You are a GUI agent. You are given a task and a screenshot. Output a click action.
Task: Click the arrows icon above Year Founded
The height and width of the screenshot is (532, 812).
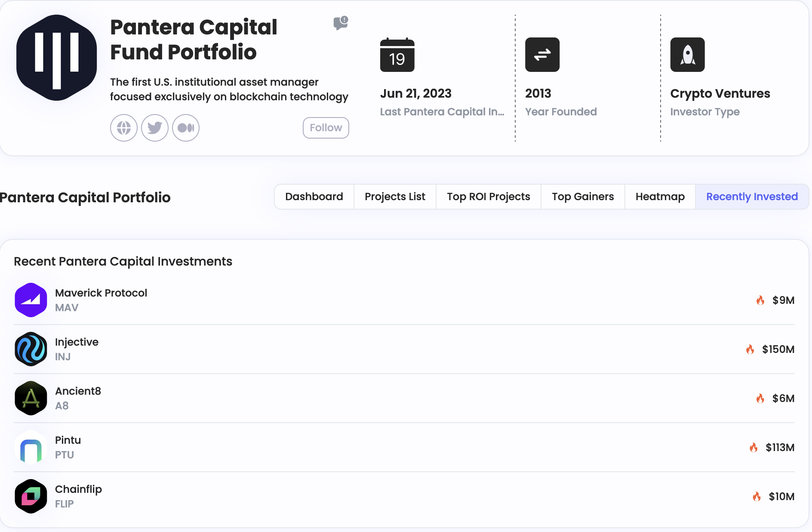[542, 55]
